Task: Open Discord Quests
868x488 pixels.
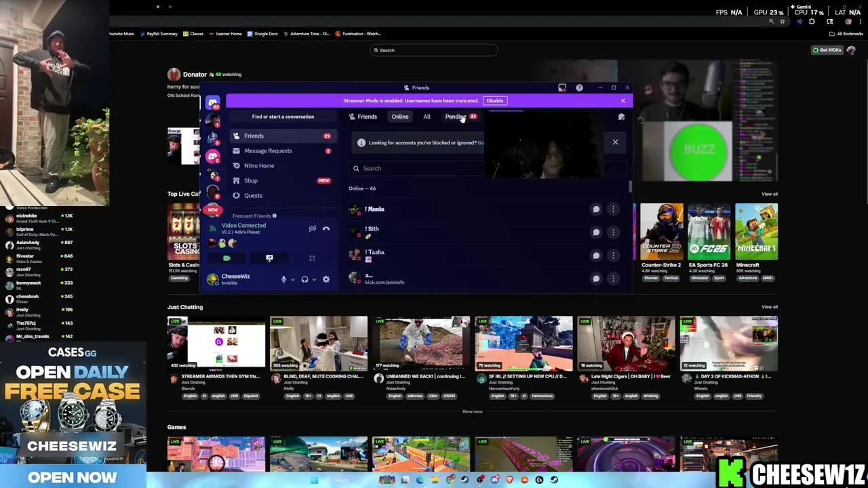Action: (x=282, y=196)
